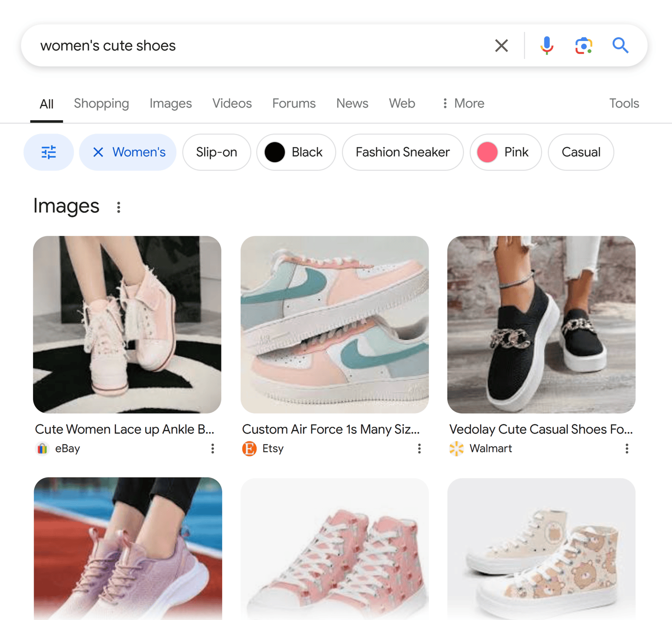Open Google Lens image search
The width and height of the screenshot is (672, 620).
click(x=583, y=45)
